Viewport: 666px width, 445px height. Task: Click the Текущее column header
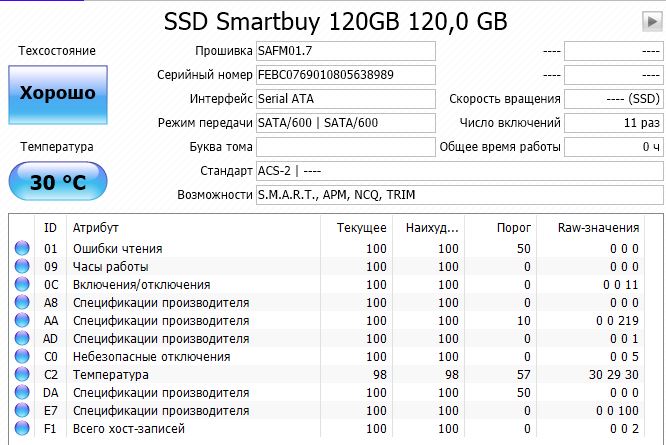tap(361, 227)
